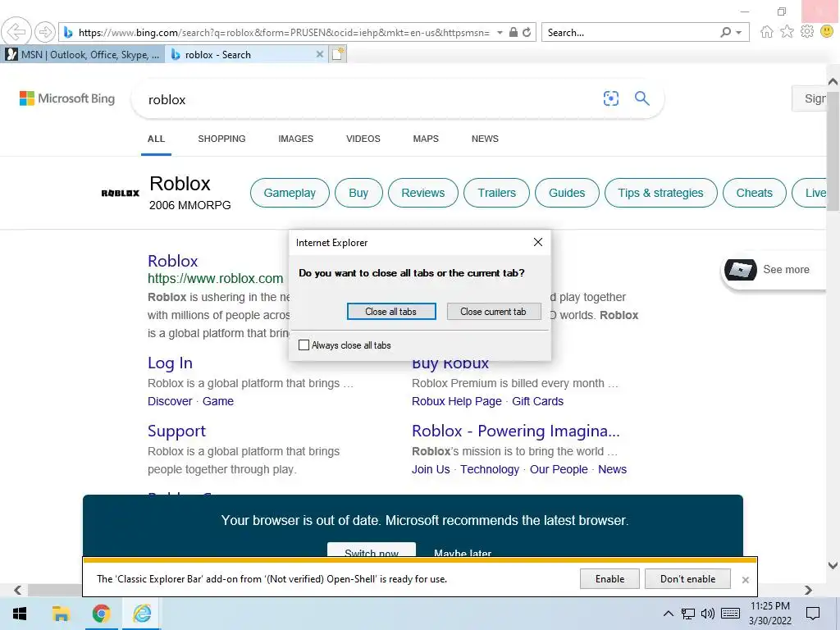
Task: Open the MAPS results tab
Action: tap(426, 139)
